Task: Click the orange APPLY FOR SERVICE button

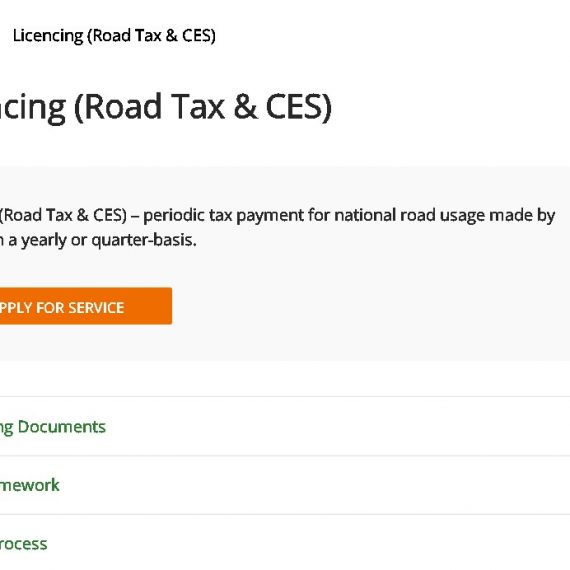Action: coord(86,306)
